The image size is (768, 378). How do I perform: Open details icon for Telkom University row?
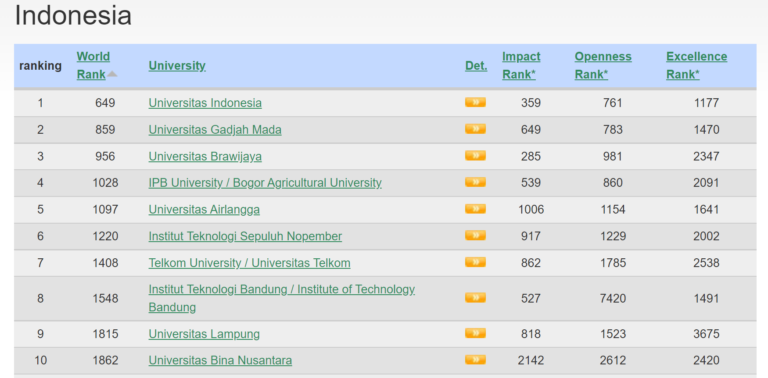coord(475,262)
